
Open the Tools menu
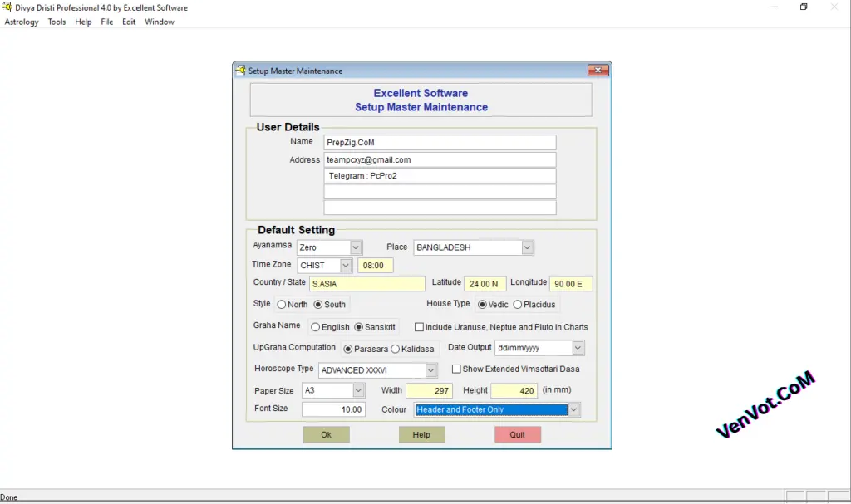click(57, 22)
